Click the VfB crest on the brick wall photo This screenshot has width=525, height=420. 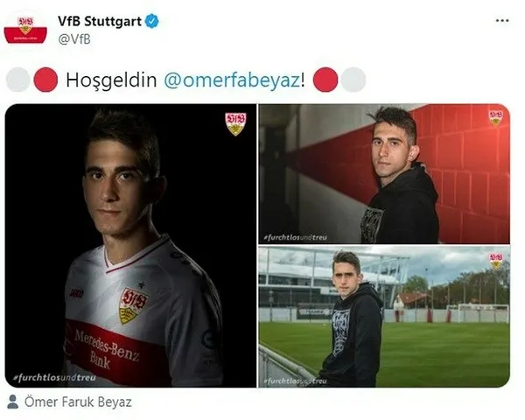(x=496, y=118)
